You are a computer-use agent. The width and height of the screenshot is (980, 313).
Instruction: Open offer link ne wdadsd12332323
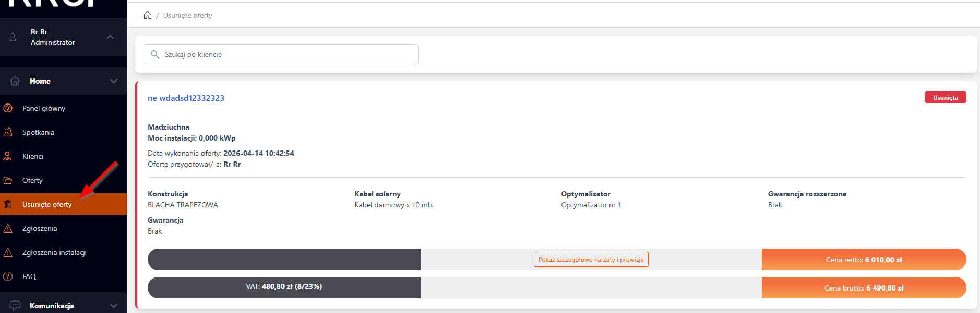(x=186, y=98)
